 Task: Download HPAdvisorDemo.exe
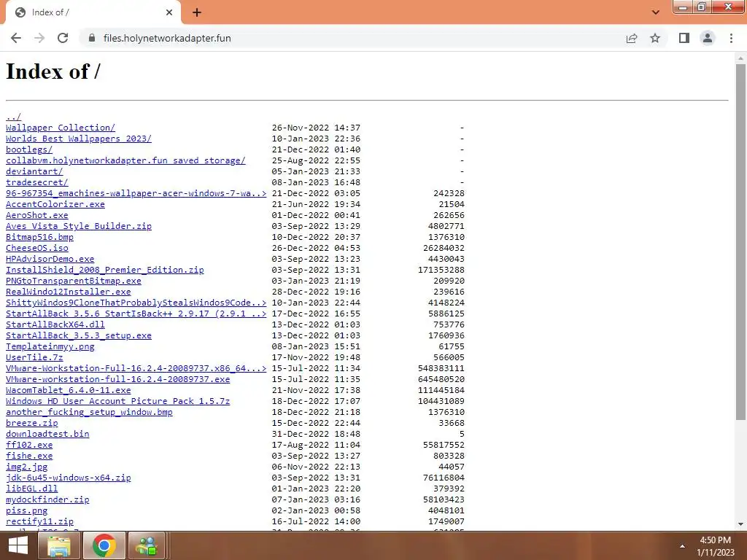click(50, 259)
